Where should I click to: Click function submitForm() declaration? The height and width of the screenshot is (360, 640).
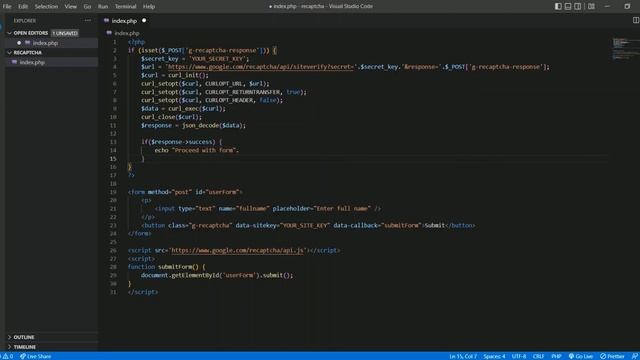167,267
